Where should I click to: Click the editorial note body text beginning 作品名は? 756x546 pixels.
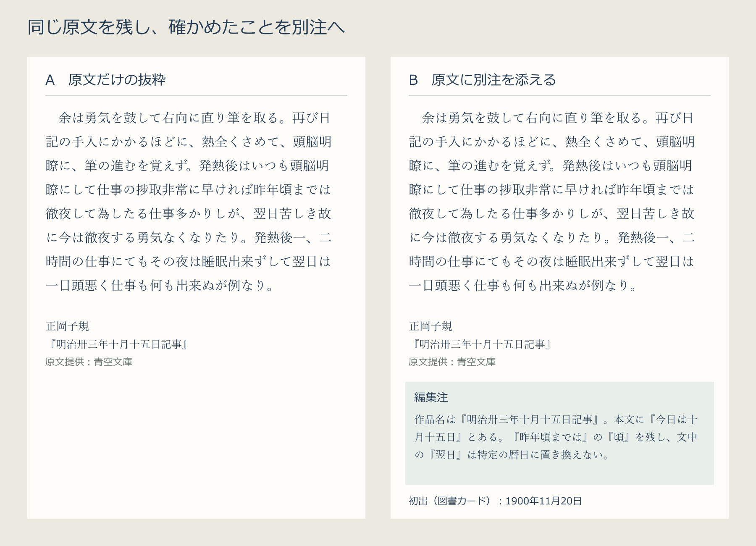point(556,437)
